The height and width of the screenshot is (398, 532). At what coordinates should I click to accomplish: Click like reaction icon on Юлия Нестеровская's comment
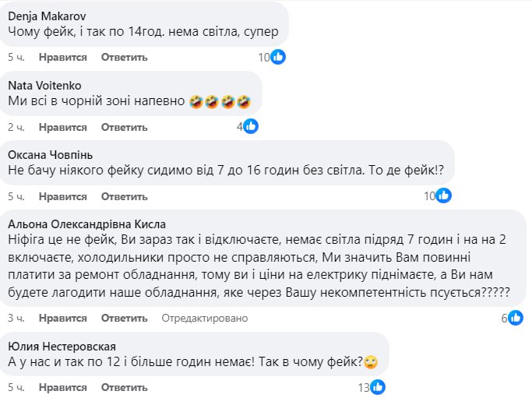tap(378, 387)
